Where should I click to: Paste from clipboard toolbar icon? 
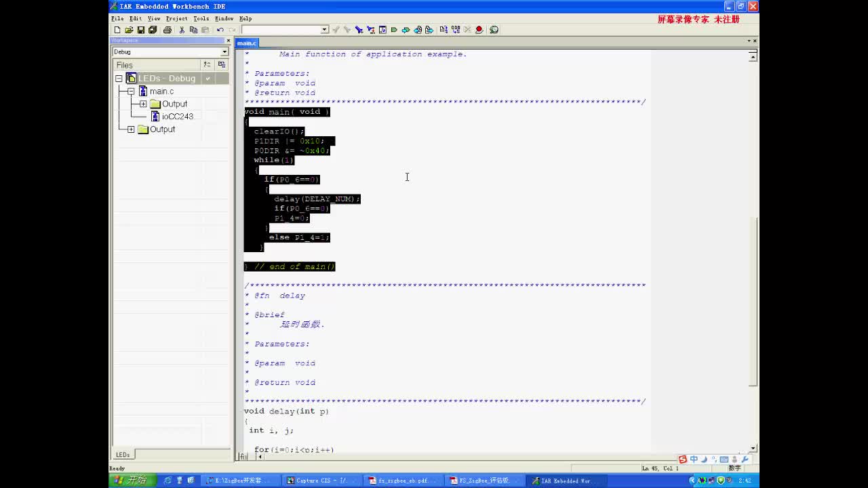tap(205, 30)
